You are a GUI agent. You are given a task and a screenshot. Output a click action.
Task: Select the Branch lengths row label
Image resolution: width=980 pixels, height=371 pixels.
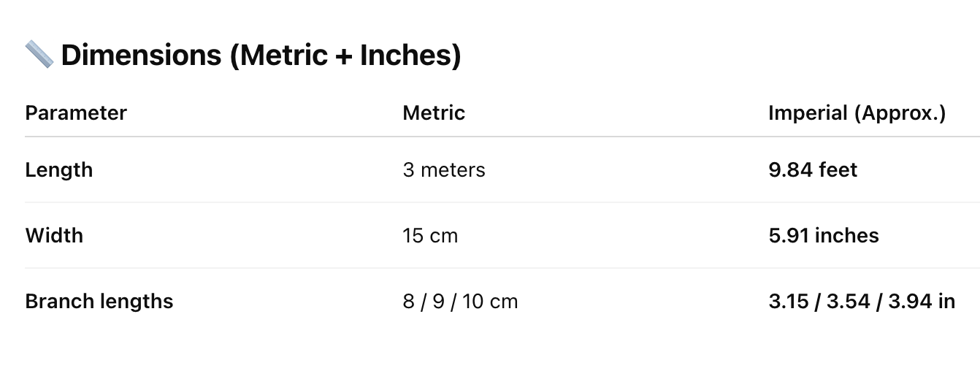coord(99,301)
